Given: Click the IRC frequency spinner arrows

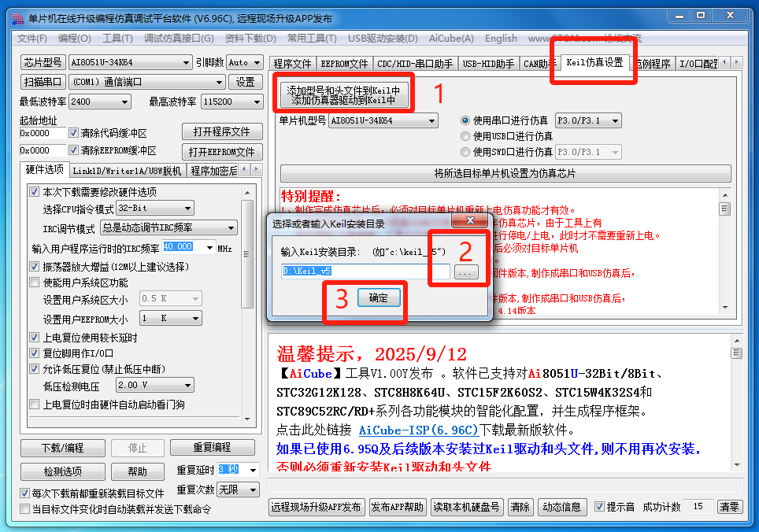Looking at the screenshot, I should coord(209,248).
